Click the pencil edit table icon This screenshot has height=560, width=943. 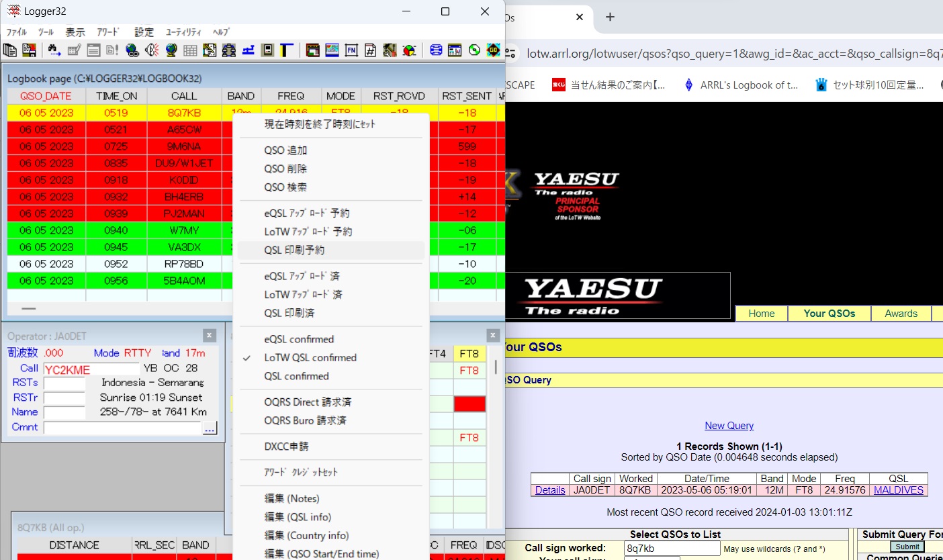74,50
